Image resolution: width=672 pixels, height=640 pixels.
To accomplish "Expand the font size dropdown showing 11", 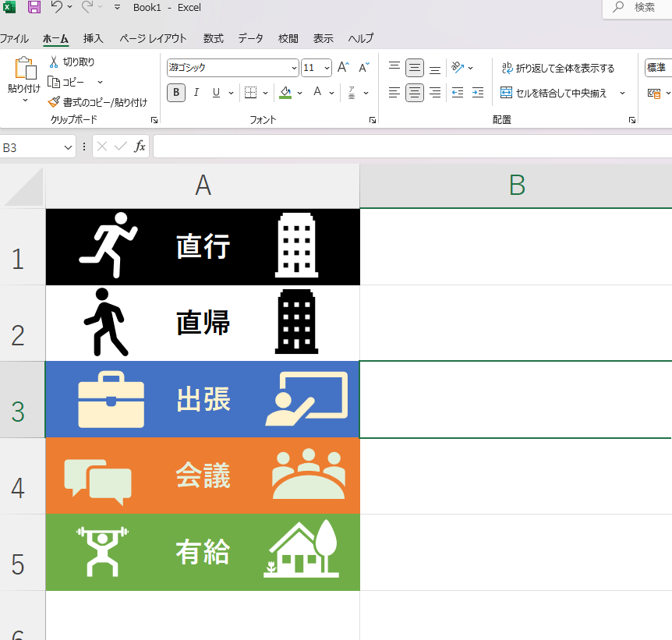I will 327,68.
